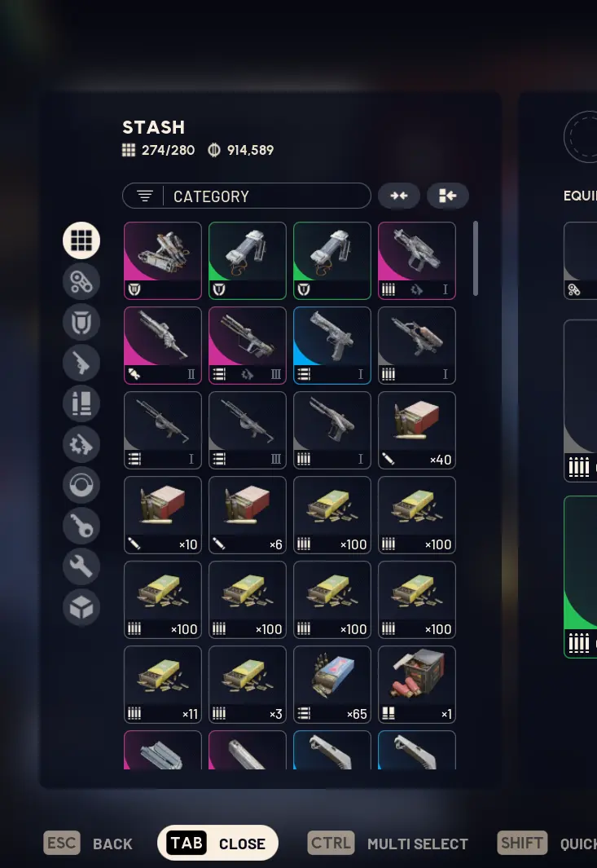Image resolution: width=597 pixels, height=868 pixels.
Task: Filter stash by augments icon
Action: coord(81,281)
